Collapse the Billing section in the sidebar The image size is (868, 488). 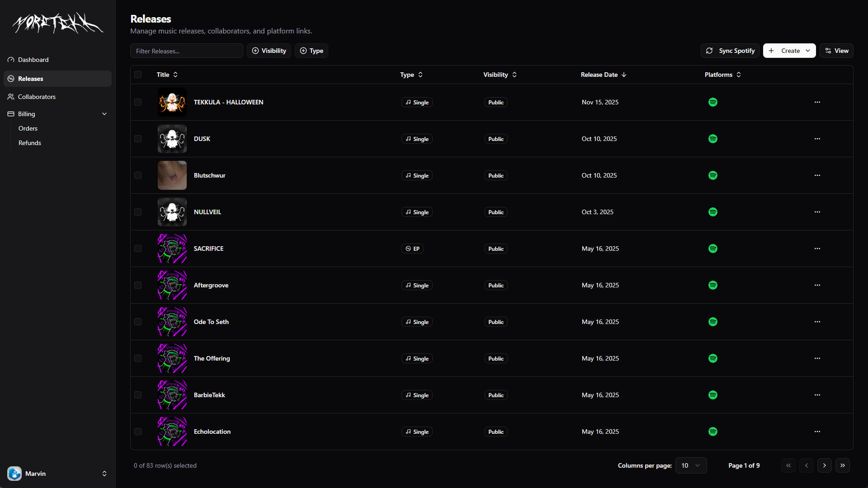[x=104, y=113]
